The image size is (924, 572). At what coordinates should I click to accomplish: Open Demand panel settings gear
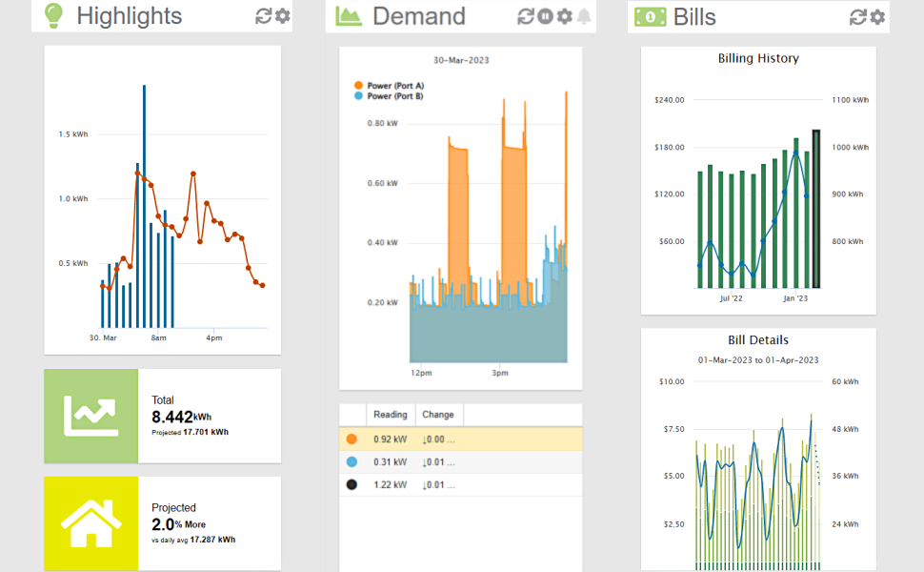tap(565, 16)
